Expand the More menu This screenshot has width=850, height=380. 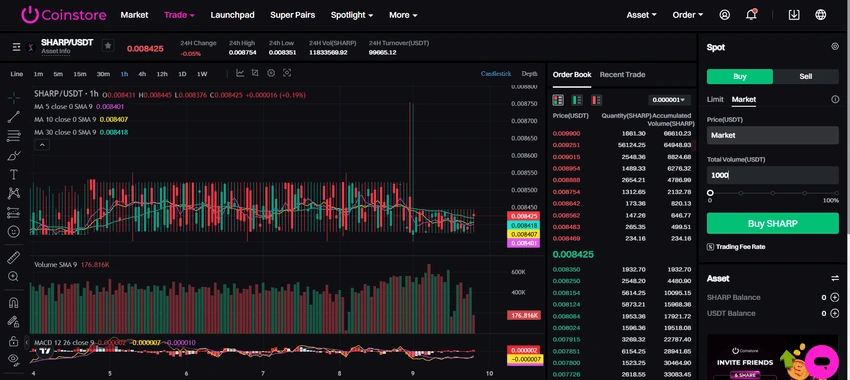(x=403, y=15)
